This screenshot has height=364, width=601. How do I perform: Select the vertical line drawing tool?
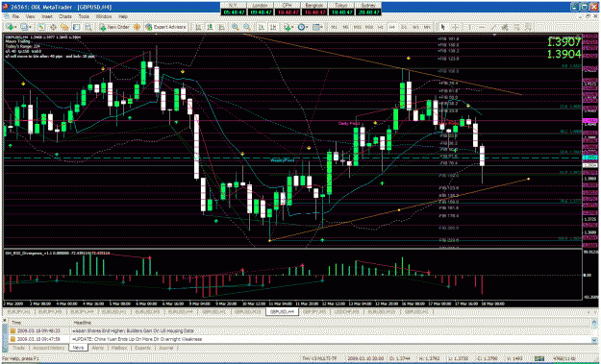coord(470,27)
